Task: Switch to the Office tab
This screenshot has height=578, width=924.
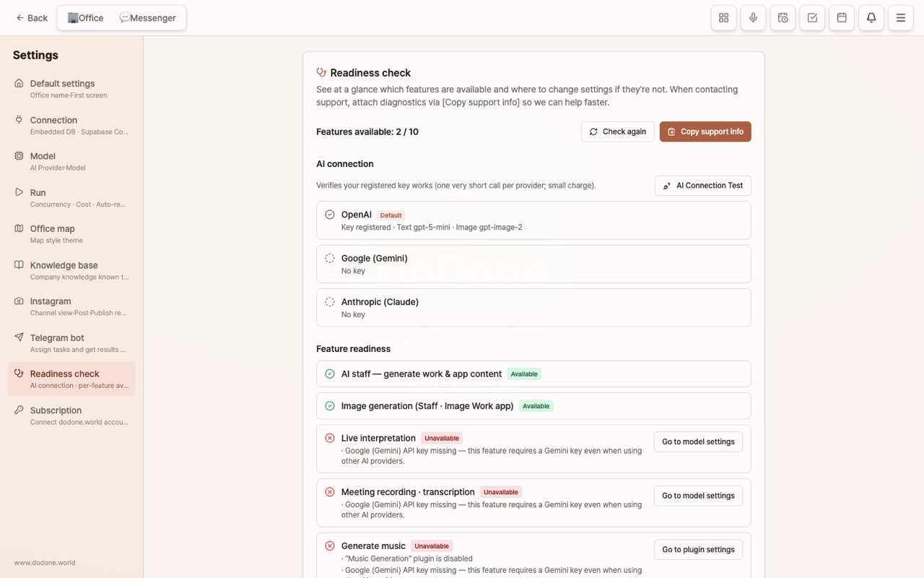Action: [x=85, y=18]
